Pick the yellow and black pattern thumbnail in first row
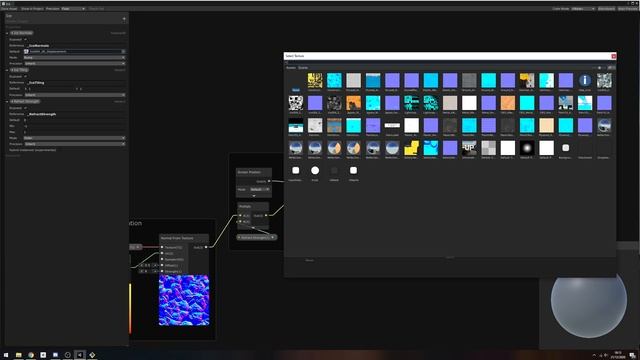640x360 pixels. coord(315,80)
